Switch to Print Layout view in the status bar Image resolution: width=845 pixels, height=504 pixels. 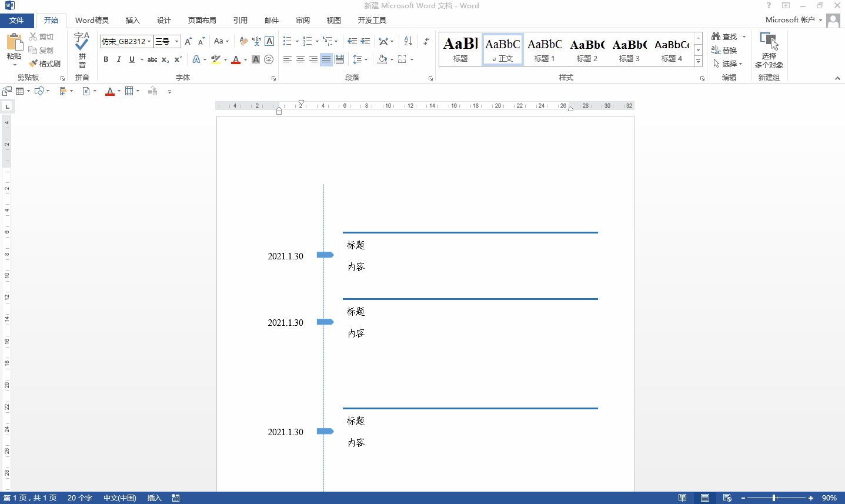click(x=704, y=498)
